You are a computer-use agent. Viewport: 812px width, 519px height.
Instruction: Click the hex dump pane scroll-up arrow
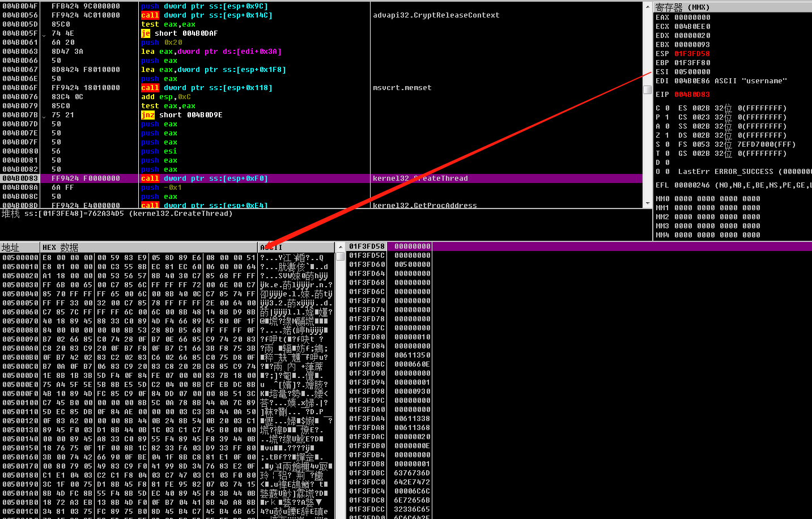click(340, 247)
